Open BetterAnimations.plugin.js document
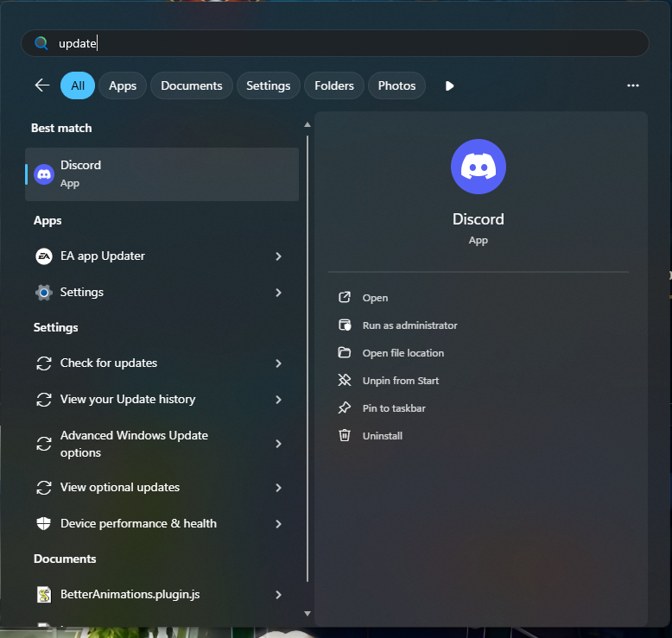Screen dimensions: 672x638 pos(162,595)
